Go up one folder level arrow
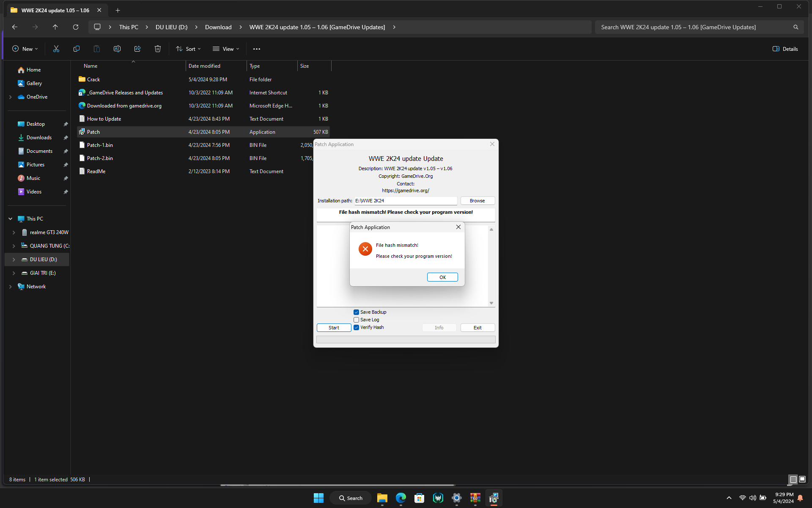The width and height of the screenshot is (812, 508). pyautogui.click(x=55, y=27)
